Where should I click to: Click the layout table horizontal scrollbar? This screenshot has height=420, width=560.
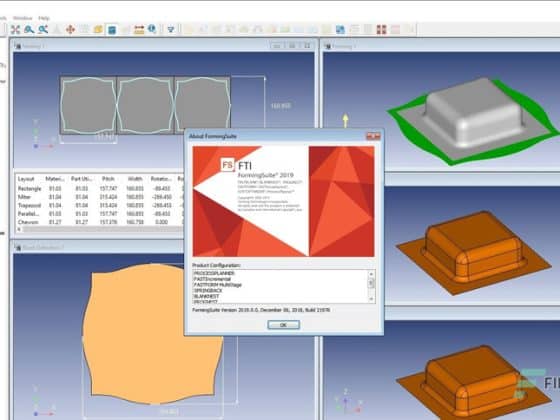click(103, 229)
